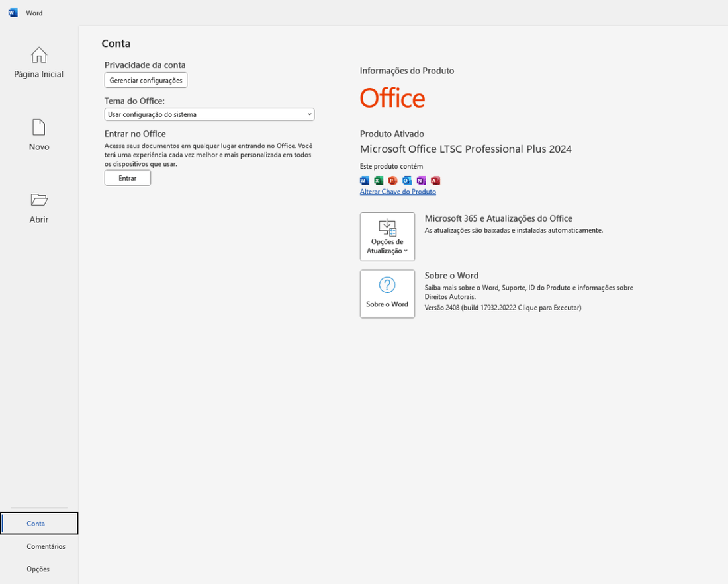Click the PowerPoint product icon

point(392,181)
